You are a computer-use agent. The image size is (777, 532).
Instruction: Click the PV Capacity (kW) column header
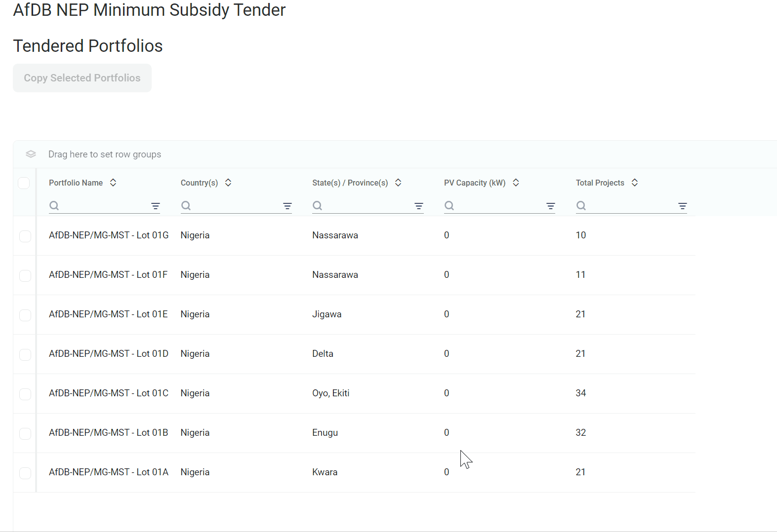pyautogui.click(x=475, y=183)
